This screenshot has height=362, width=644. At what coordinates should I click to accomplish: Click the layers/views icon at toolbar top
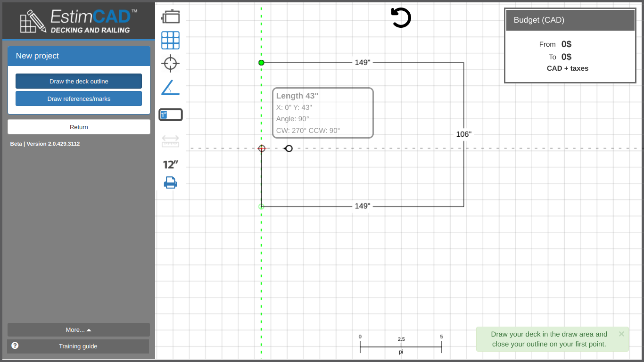pyautogui.click(x=171, y=17)
